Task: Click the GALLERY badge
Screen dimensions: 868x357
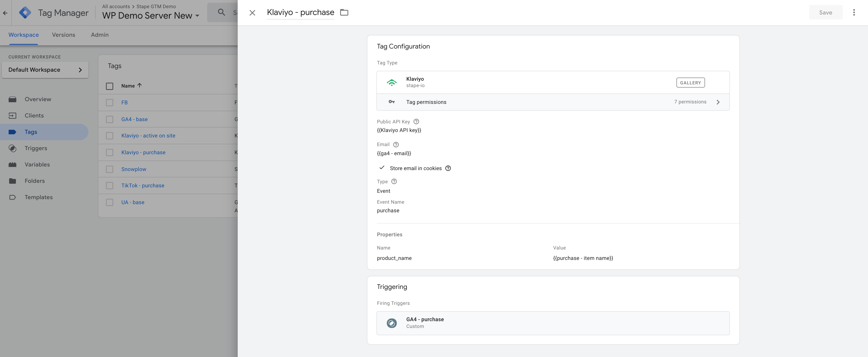Action: [x=690, y=83]
